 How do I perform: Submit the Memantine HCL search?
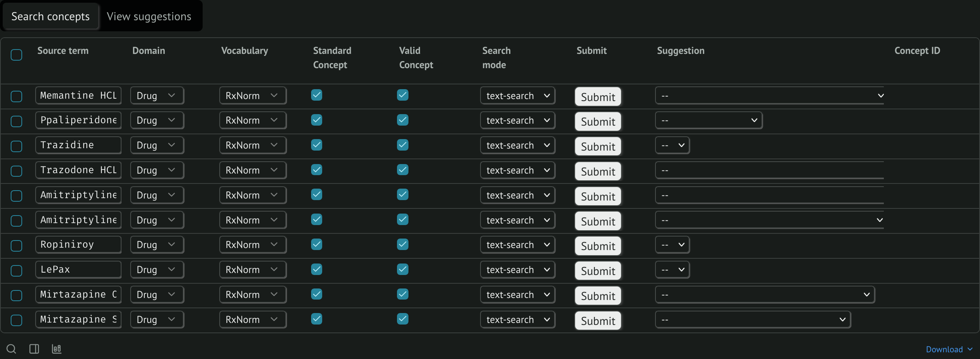(598, 97)
